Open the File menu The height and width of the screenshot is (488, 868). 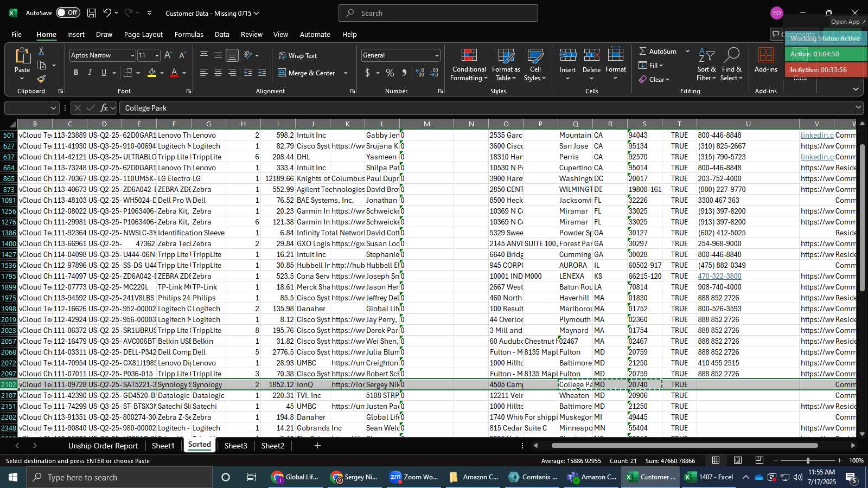click(16, 34)
